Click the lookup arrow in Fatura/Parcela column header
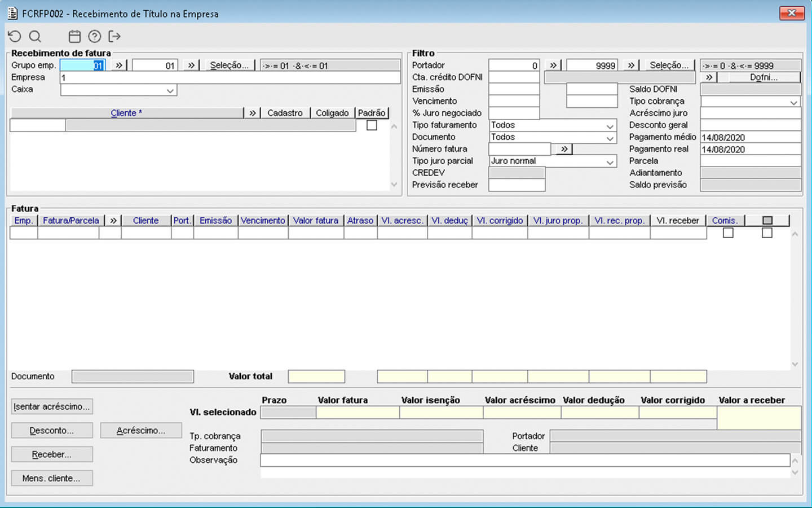This screenshot has width=812, height=508. click(x=113, y=221)
